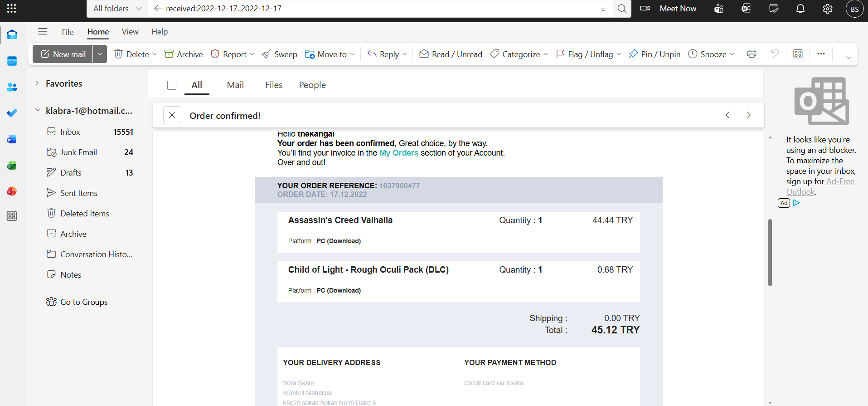Switch to the View ribbon tab

(x=130, y=32)
